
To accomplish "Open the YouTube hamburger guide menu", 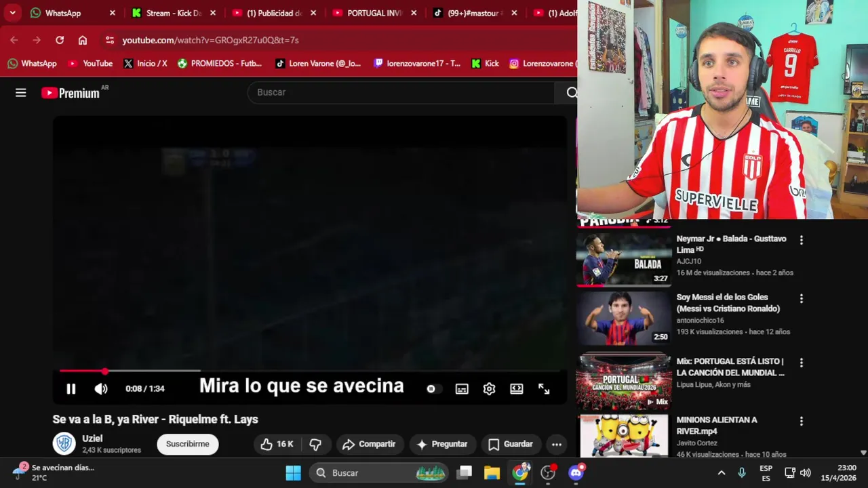I will click(x=21, y=93).
